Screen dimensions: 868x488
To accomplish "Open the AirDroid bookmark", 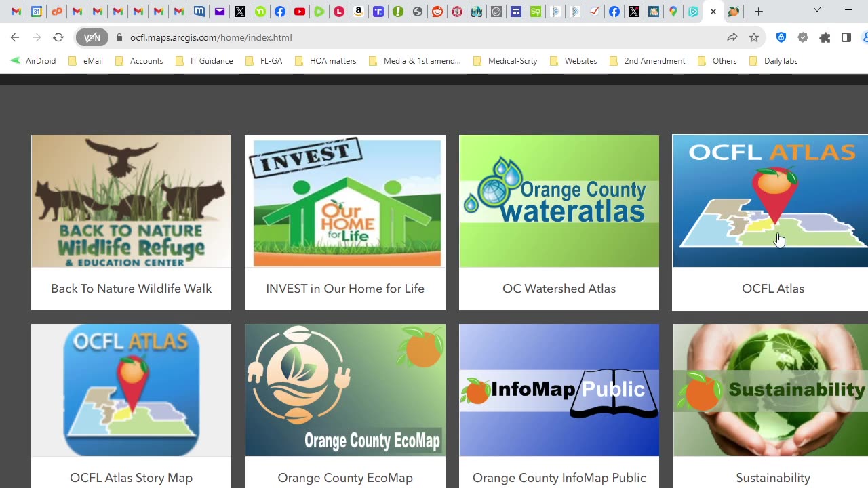I will (x=33, y=61).
